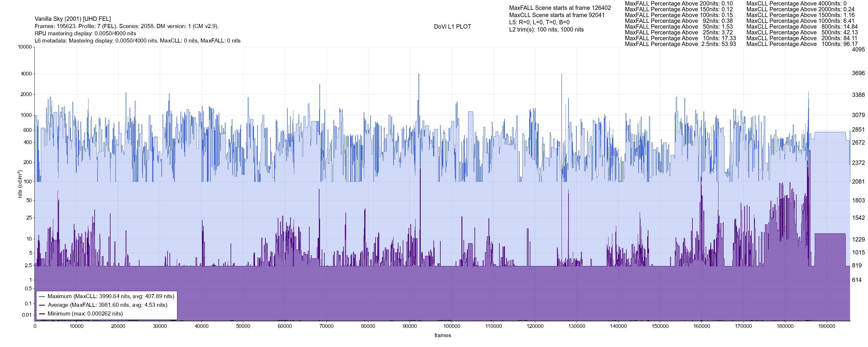868x347 pixels.
Task: Click the DoVi L1 PLOT title
Action: click(452, 27)
